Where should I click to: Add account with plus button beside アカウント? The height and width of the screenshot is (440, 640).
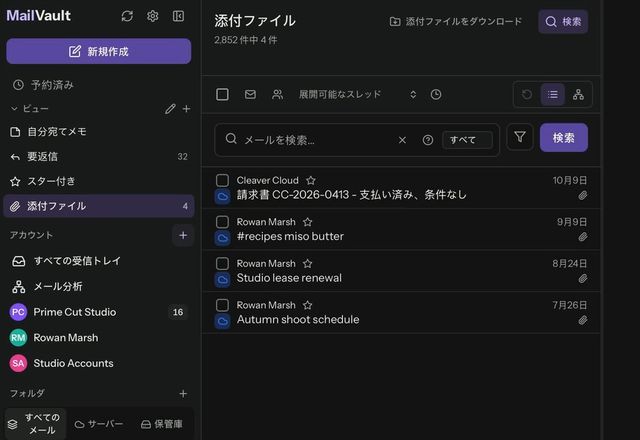tap(183, 235)
